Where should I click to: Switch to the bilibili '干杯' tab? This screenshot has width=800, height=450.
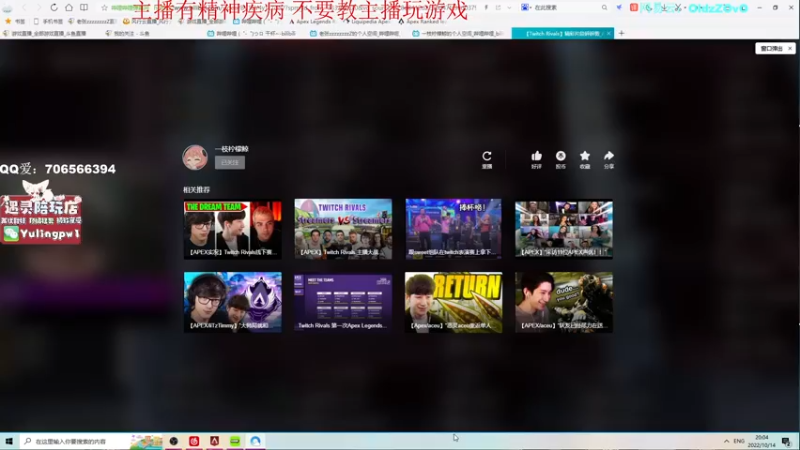point(254,33)
